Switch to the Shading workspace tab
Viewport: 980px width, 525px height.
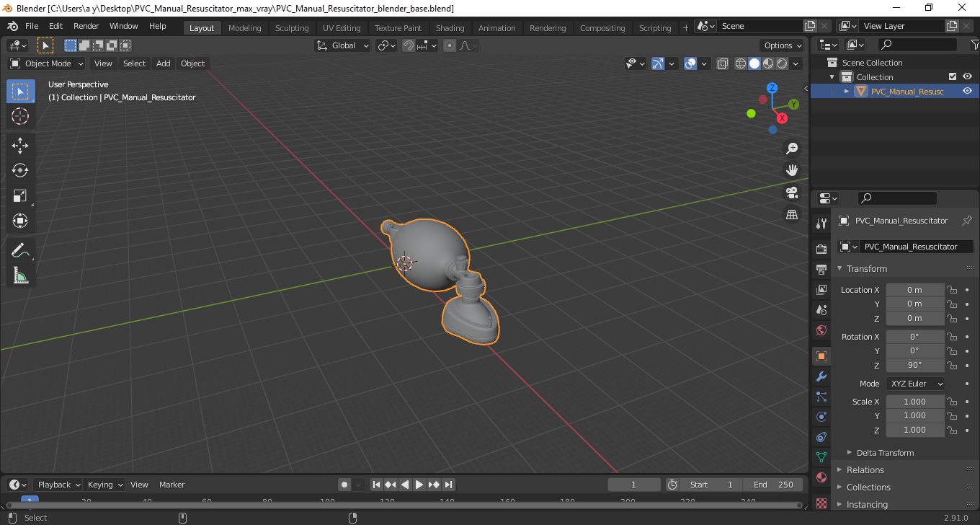[x=450, y=28]
